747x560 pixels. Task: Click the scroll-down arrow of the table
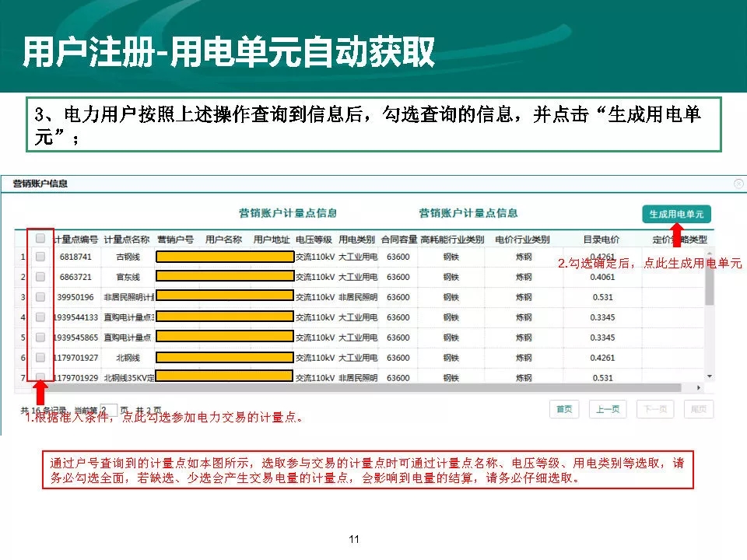[709, 376]
